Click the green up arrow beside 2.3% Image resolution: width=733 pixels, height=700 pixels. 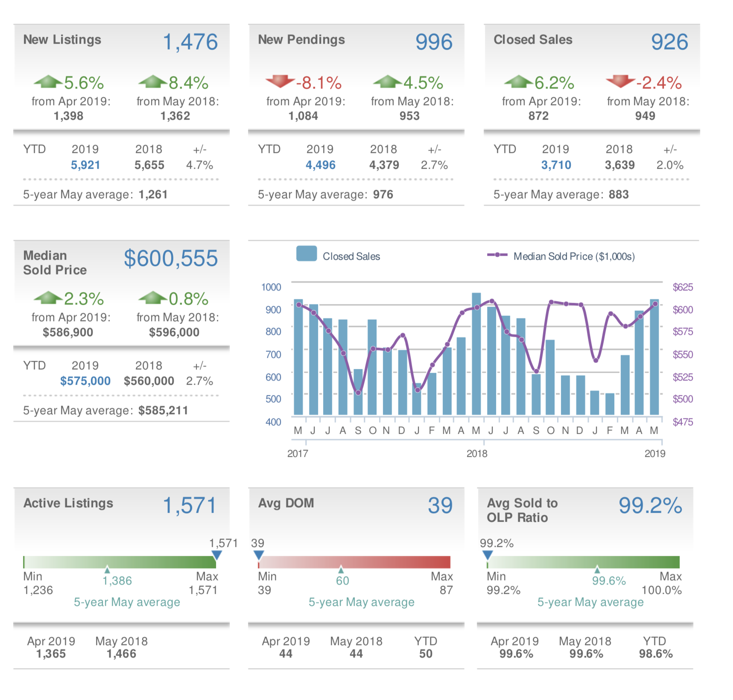click(x=48, y=297)
